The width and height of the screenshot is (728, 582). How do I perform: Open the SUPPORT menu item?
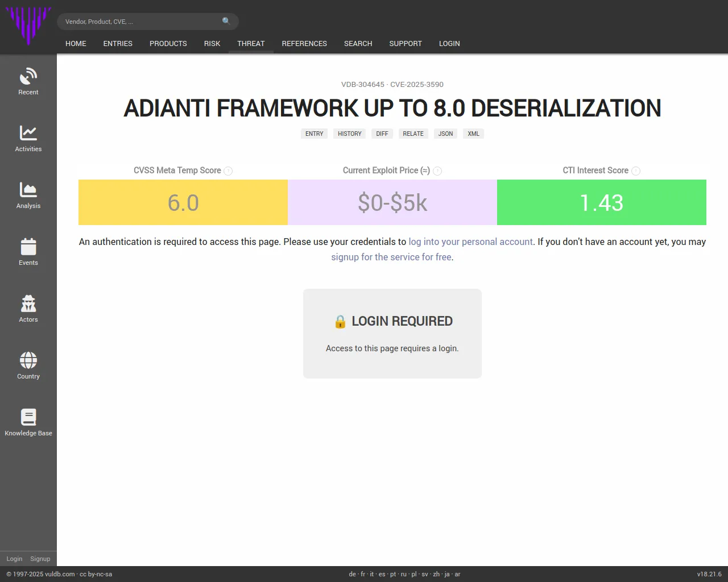pyautogui.click(x=406, y=44)
